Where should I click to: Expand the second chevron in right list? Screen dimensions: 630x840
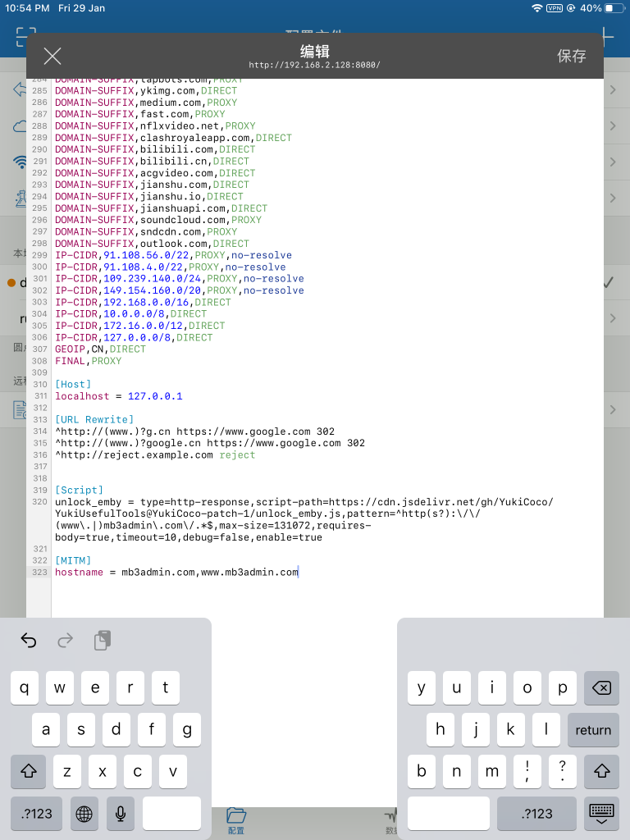click(613, 126)
